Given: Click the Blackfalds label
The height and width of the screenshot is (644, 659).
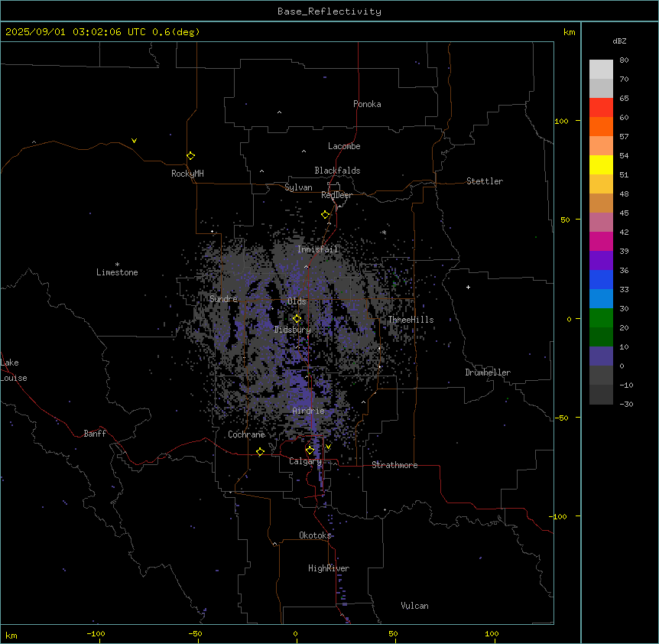Looking at the screenshot, I should pos(337,171).
